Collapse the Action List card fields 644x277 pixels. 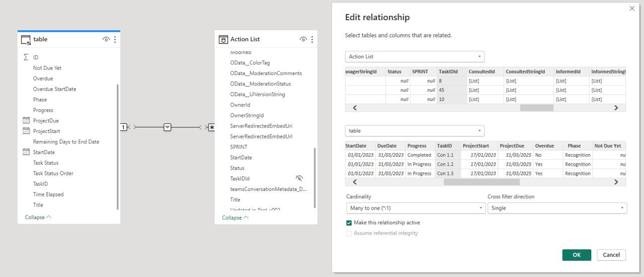pyautogui.click(x=235, y=218)
